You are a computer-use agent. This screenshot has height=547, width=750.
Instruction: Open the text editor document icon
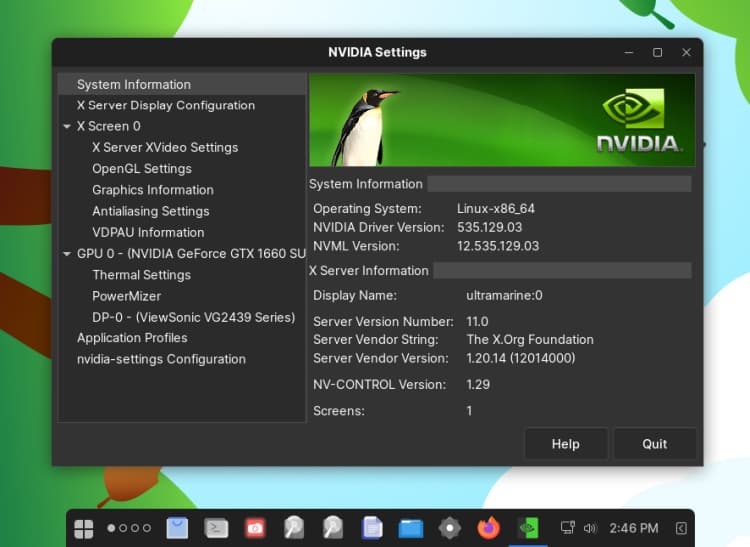pos(372,528)
